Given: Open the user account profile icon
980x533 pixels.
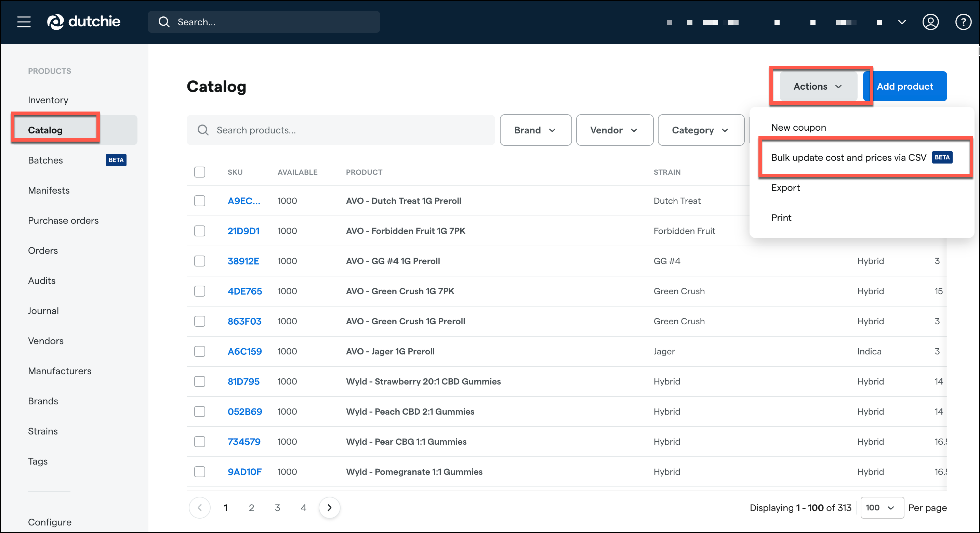Looking at the screenshot, I should (x=930, y=22).
